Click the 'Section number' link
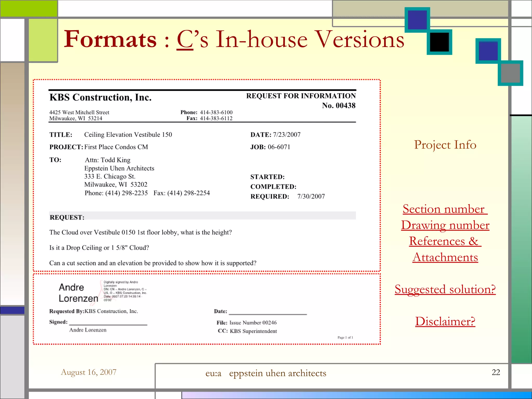 [445, 209]
